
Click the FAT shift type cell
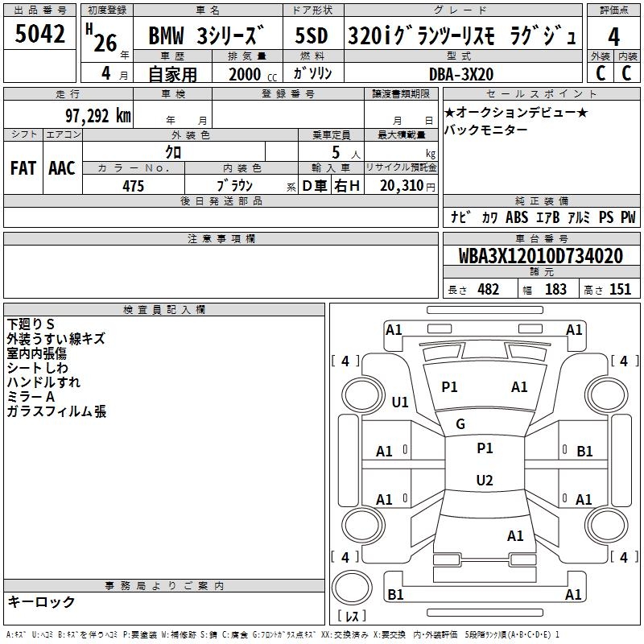point(23,167)
